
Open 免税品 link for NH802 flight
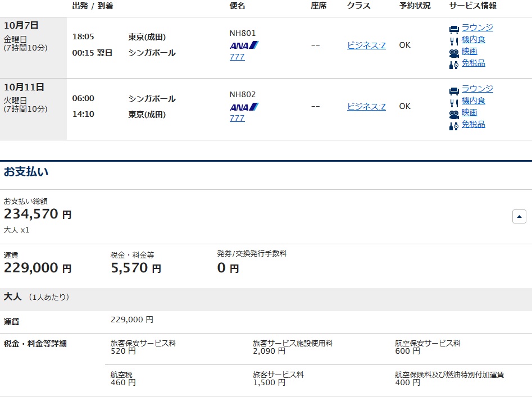click(x=474, y=125)
